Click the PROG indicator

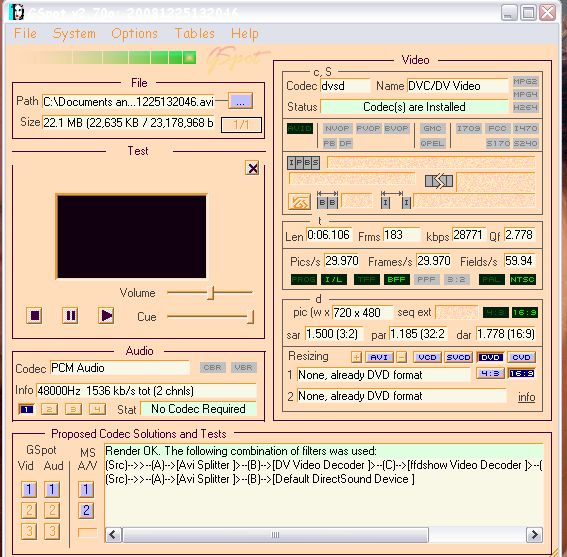pyautogui.click(x=304, y=279)
